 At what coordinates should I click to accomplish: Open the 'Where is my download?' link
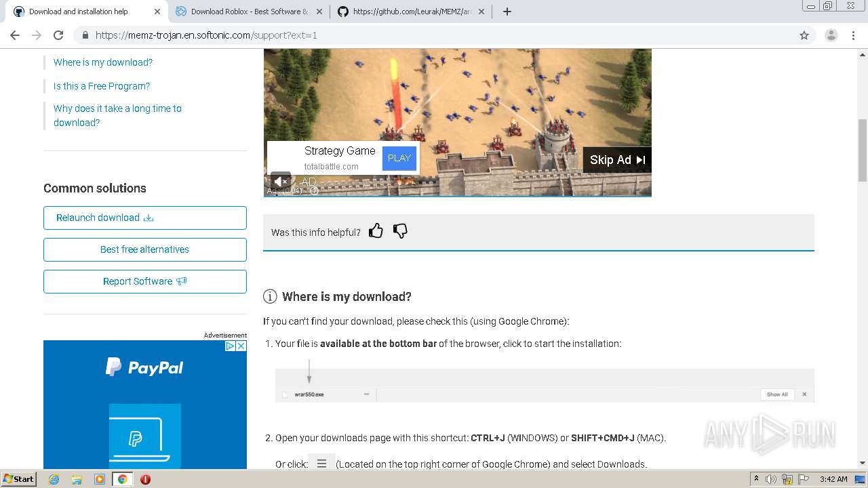(x=103, y=62)
